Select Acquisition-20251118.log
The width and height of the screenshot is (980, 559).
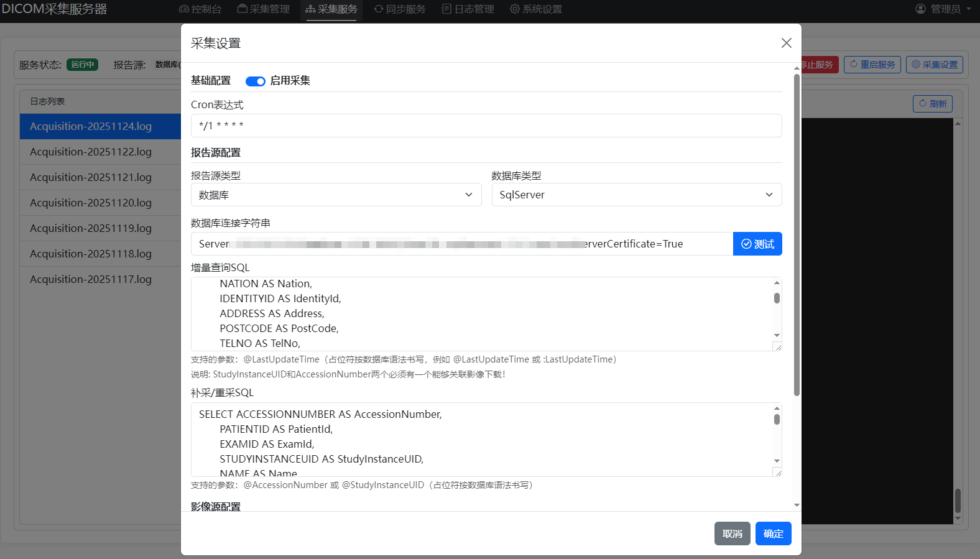100,254
